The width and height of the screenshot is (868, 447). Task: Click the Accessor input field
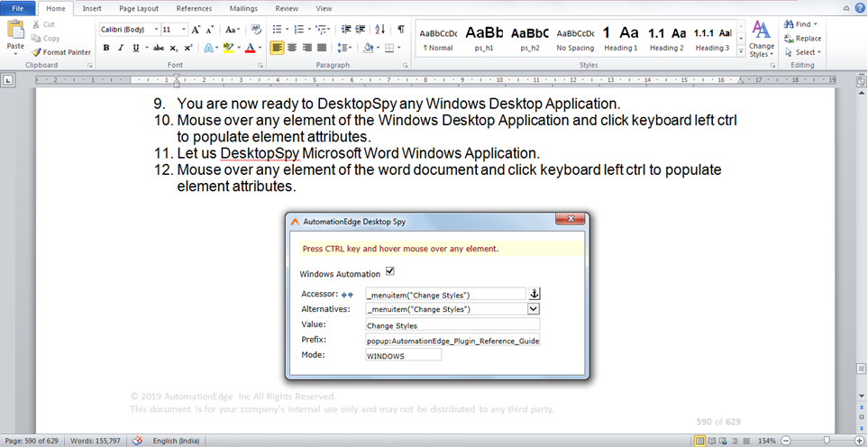pyautogui.click(x=445, y=295)
